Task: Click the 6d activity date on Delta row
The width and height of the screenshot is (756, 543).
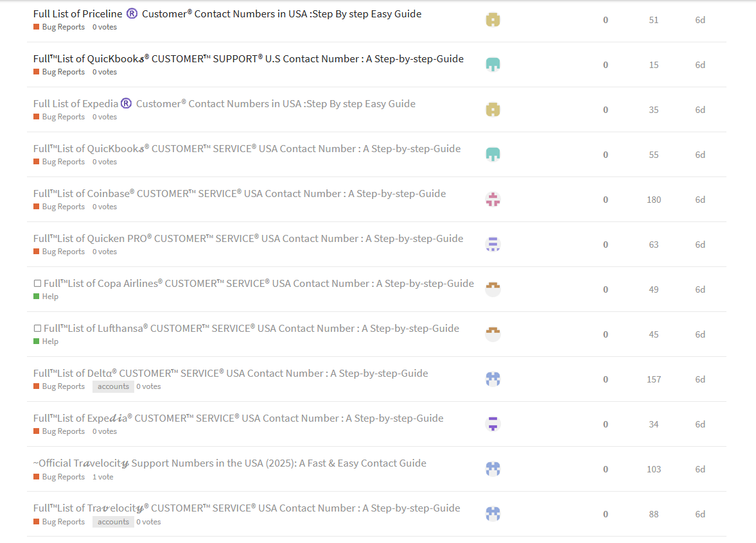Action: (700, 379)
